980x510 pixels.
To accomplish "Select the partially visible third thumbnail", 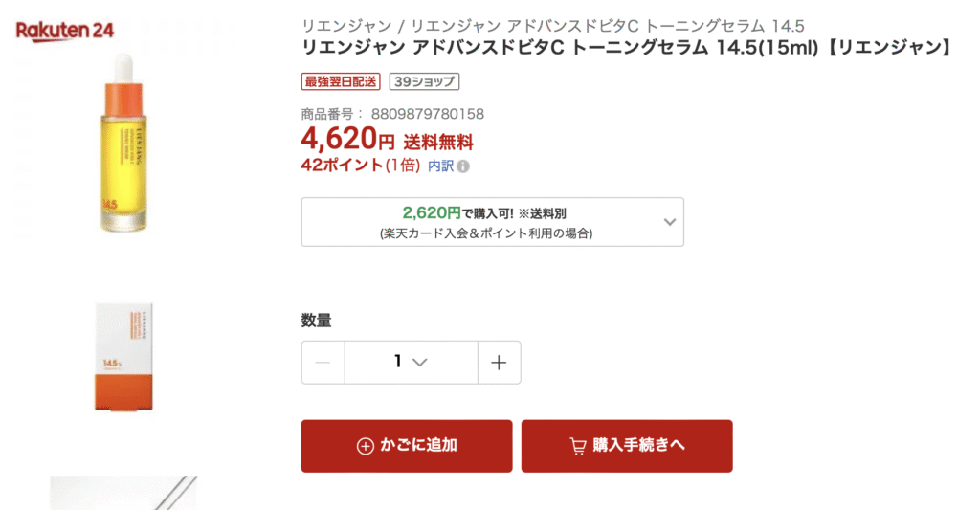I will [x=122, y=493].
